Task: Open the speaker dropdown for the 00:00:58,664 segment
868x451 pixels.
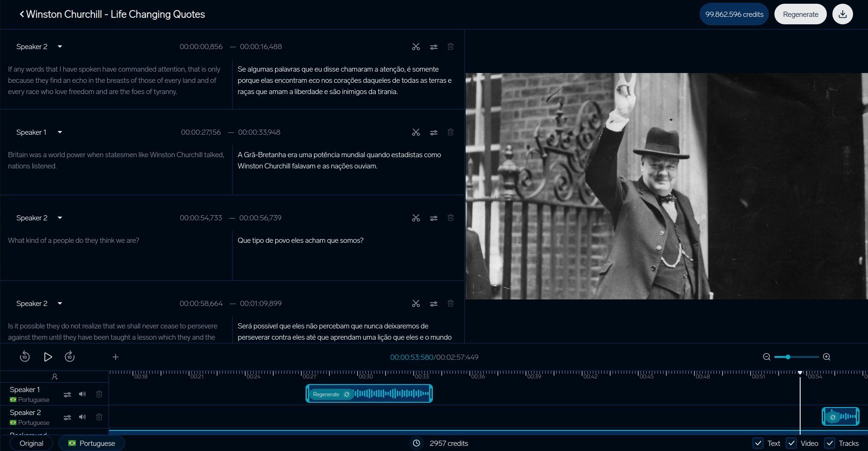Action: pos(60,304)
